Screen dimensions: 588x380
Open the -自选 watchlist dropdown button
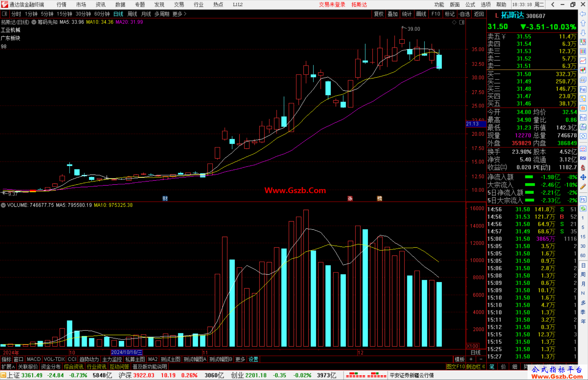coord(464,14)
